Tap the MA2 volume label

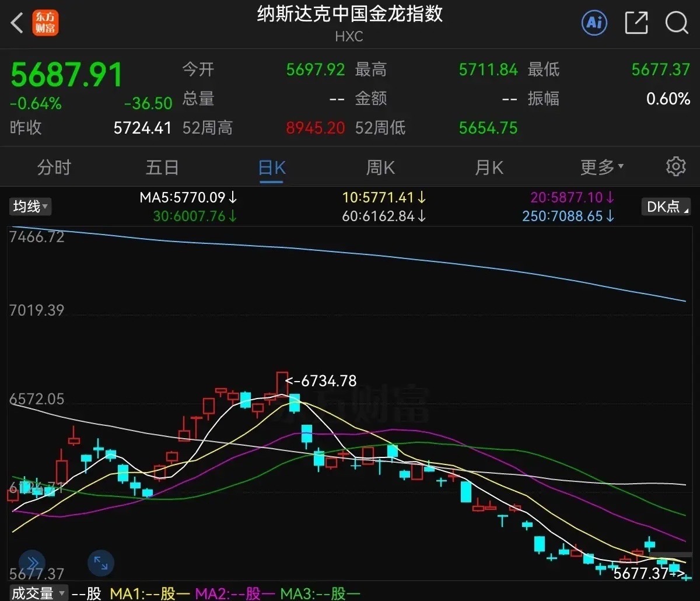tap(235, 593)
